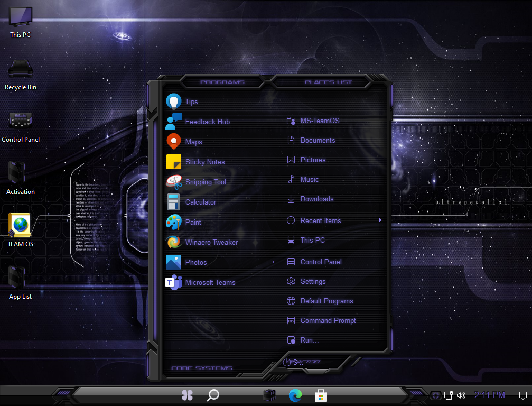Screen dimensions: 532x406
Task: Launch Sticky Notes
Action: [x=204, y=162]
